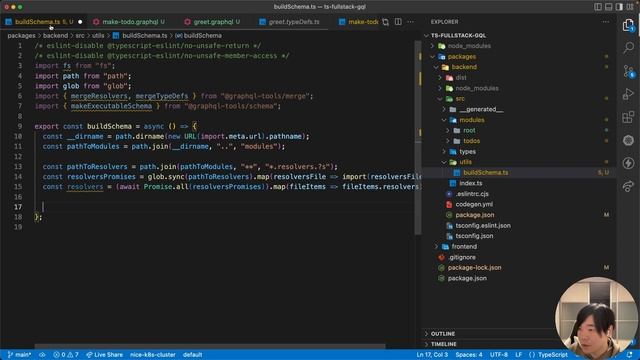The height and width of the screenshot is (360, 640).
Task: Click the customize layout icon in title bar
Action: tap(630, 7)
